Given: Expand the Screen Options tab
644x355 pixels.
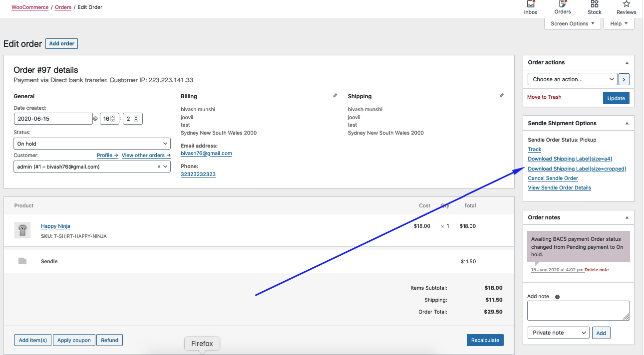Looking at the screenshot, I should (572, 23).
